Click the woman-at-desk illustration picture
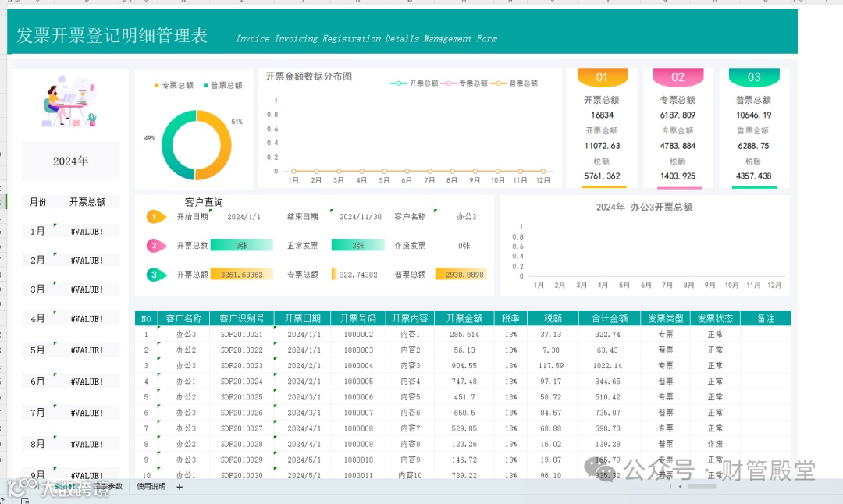This screenshot has width=843, height=504. click(69, 101)
